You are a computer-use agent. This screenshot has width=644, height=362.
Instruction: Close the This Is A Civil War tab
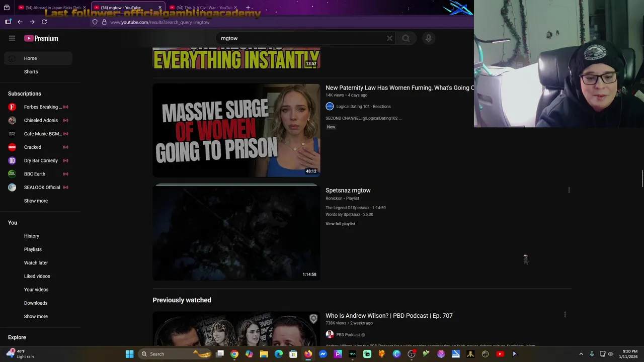tap(235, 8)
